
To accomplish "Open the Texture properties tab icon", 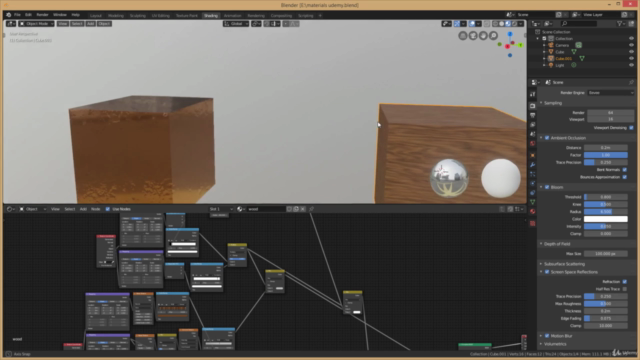I will coord(532,223).
